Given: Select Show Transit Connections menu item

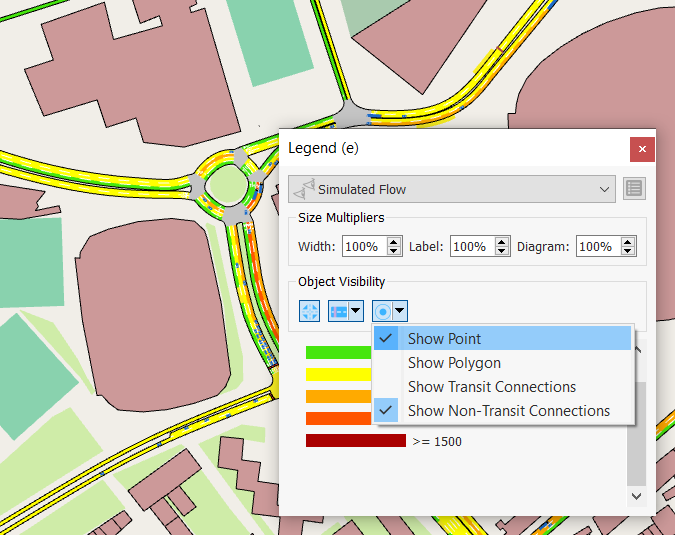Looking at the screenshot, I should pyautogui.click(x=491, y=387).
